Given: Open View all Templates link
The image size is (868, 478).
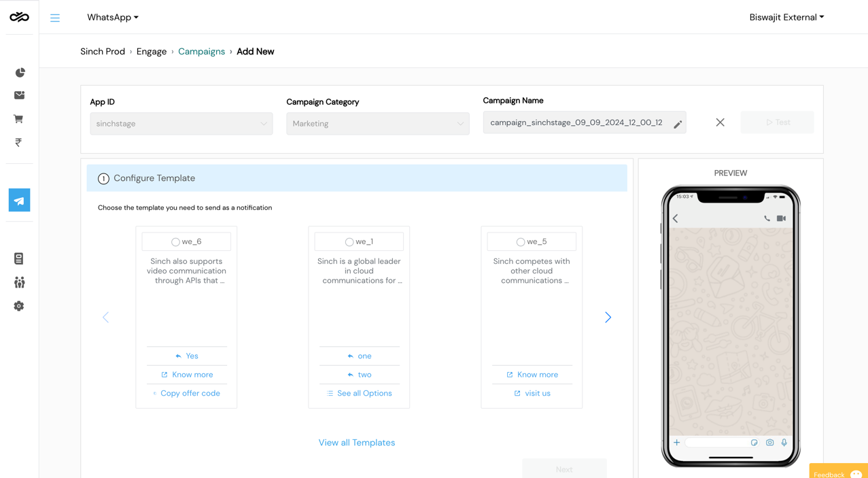Looking at the screenshot, I should coord(357,443).
